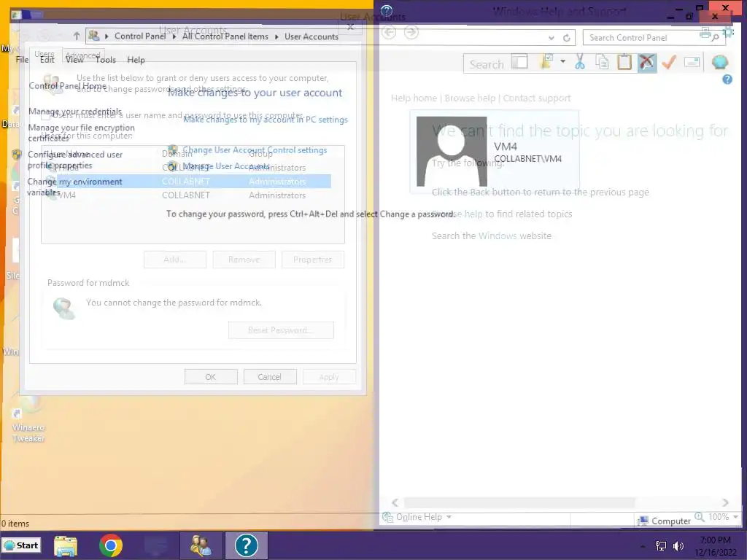This screenshot has height=560, width=747.
Task: Click the 'Contact support' link
Action: pos(536,98)
